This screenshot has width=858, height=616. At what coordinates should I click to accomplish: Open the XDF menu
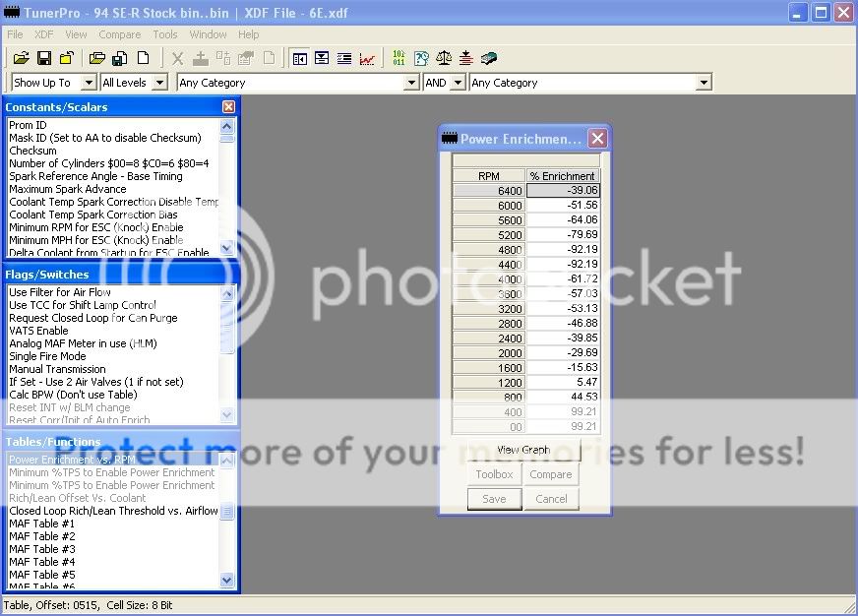click(x=44, y=34)
